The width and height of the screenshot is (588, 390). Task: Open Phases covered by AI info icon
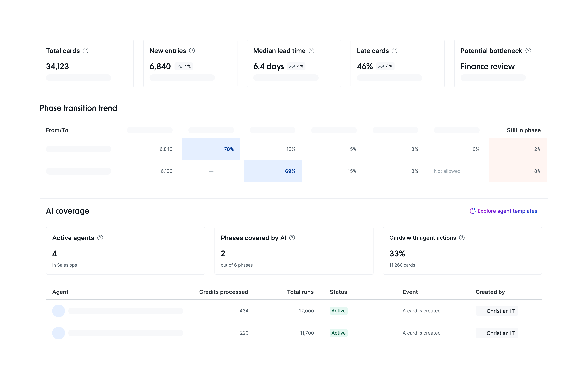[x=292, y=238]
